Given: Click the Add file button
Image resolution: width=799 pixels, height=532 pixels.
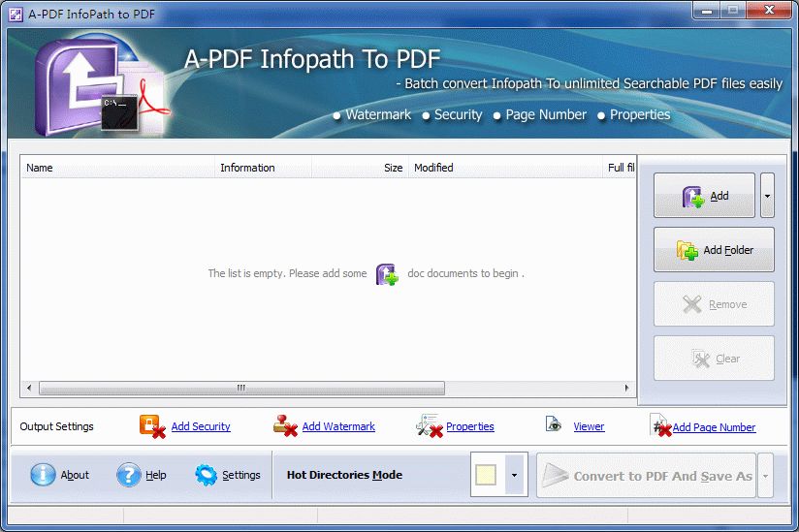Looking at the screenshot, I should tap(704, 196).
